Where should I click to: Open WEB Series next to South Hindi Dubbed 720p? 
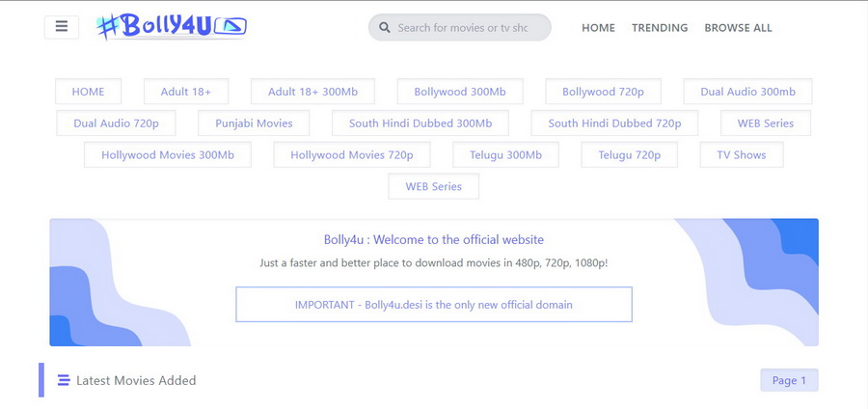coord(766,123)
